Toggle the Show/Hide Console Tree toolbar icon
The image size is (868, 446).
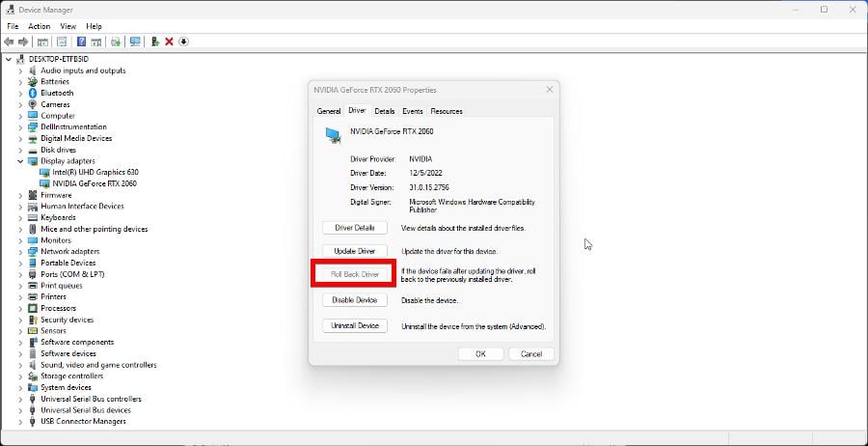click(42, 42)
